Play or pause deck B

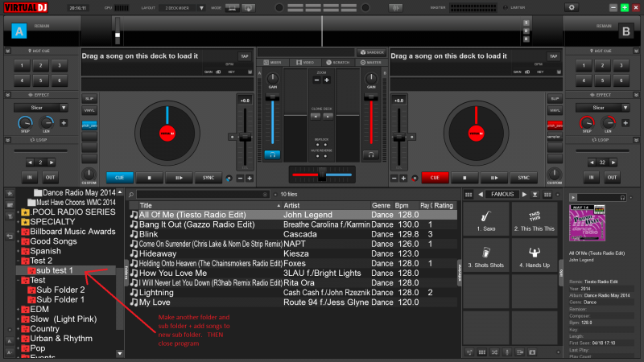(x=494, y=178)
